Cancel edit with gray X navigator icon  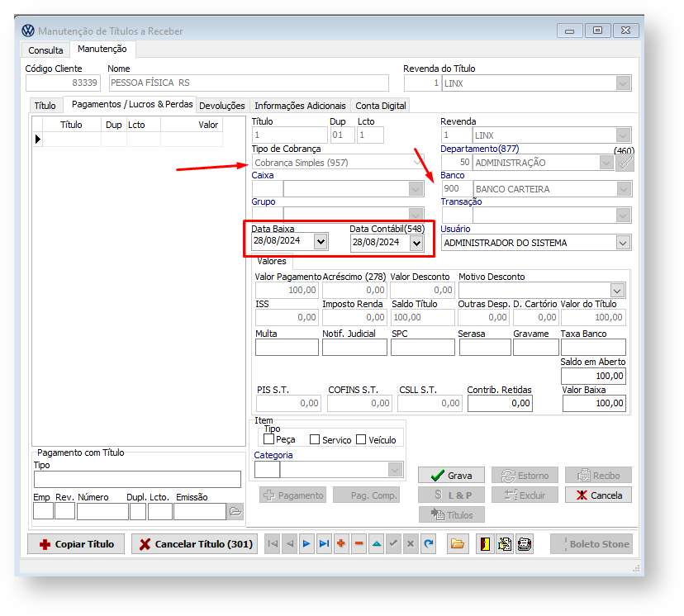pyautogui.click(x=411, y=543)
